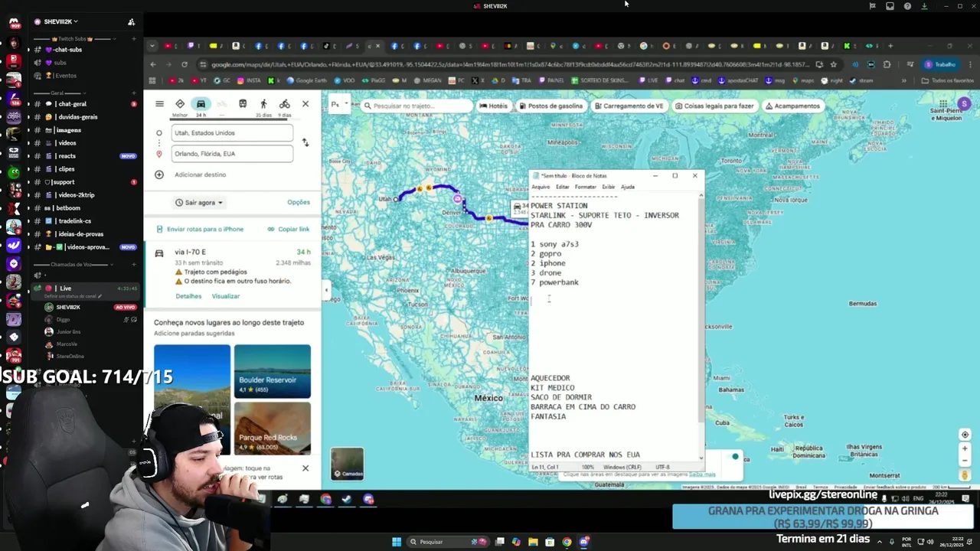Swap origin and destination arrows
Image resolution: width=980 pixels, height=551 pixels.
[305, 143]
